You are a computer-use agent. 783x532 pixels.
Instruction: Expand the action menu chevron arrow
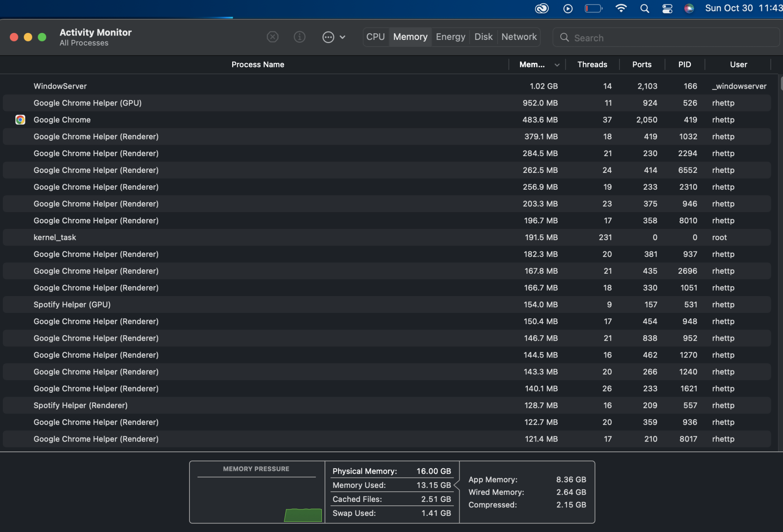pyautogui.click(x=343, y=37)
